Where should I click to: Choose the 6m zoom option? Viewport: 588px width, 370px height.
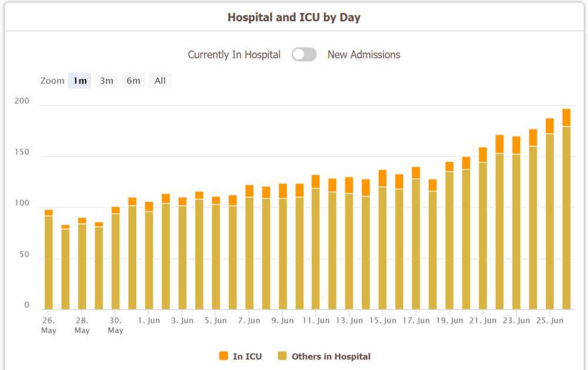coord(133,81)
